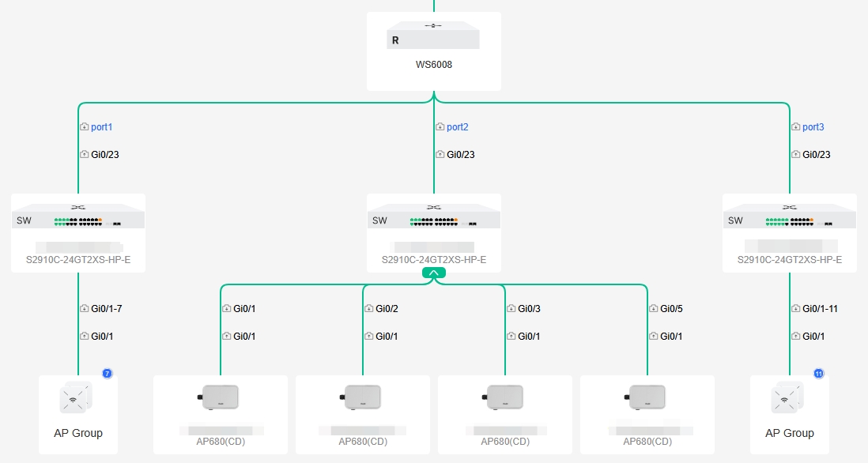Click the uplink icon beside port2
The width and height of the screenshot is (868, 463).
(440, 126)
